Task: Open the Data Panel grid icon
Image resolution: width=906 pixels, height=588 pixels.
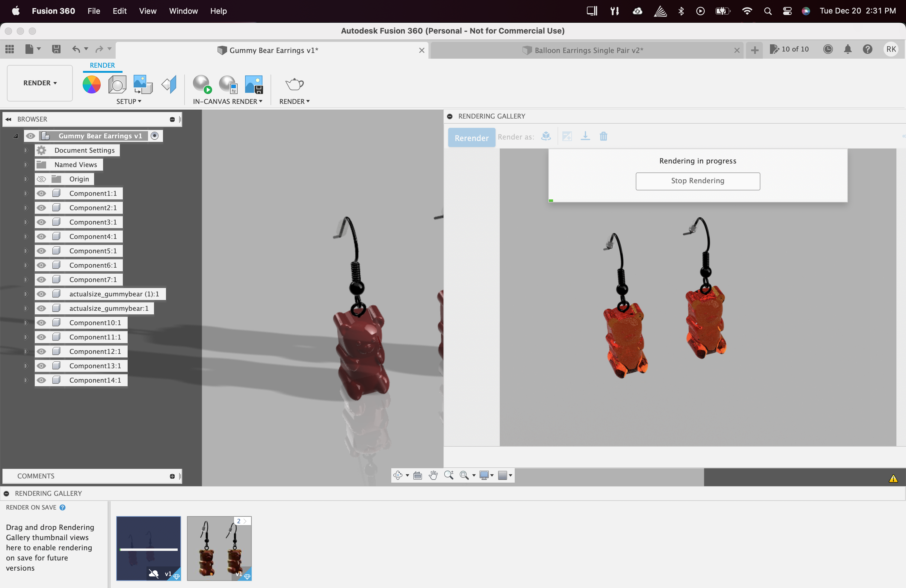Action: click(x=10, y=49)
